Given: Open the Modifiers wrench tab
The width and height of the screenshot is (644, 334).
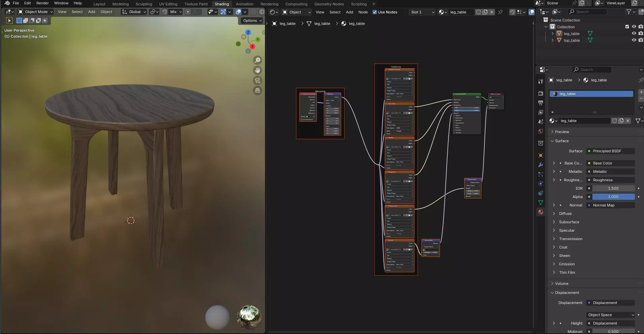Looking at the screenshot, I should [x=541, y=165].
